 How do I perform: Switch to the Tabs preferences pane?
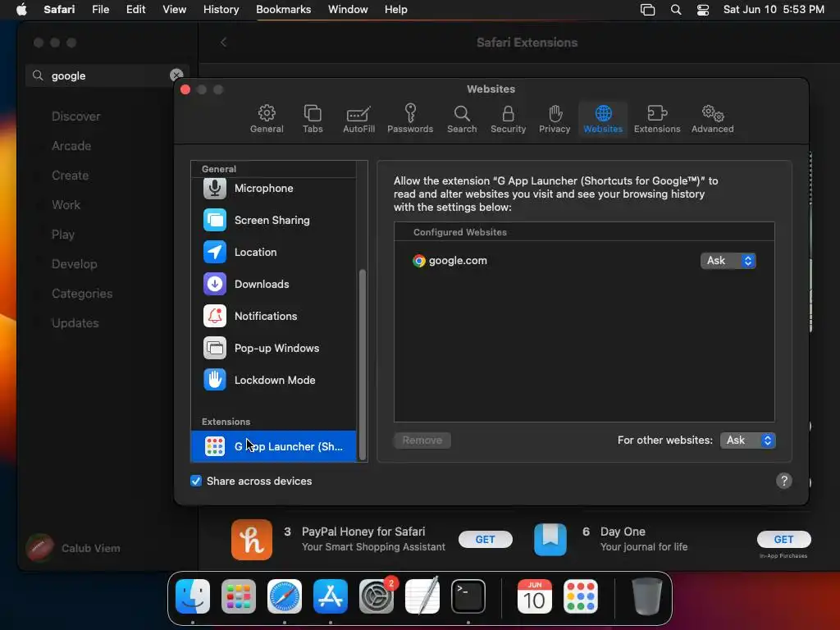(x=313, y=119)
